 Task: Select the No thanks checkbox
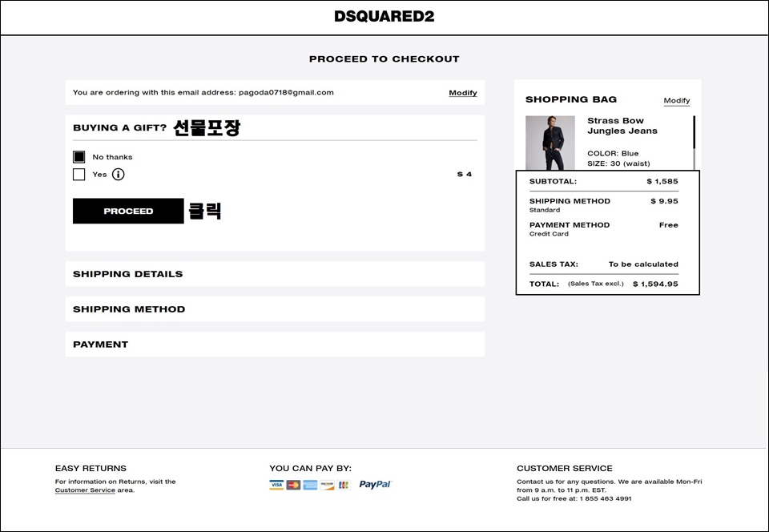79,157
